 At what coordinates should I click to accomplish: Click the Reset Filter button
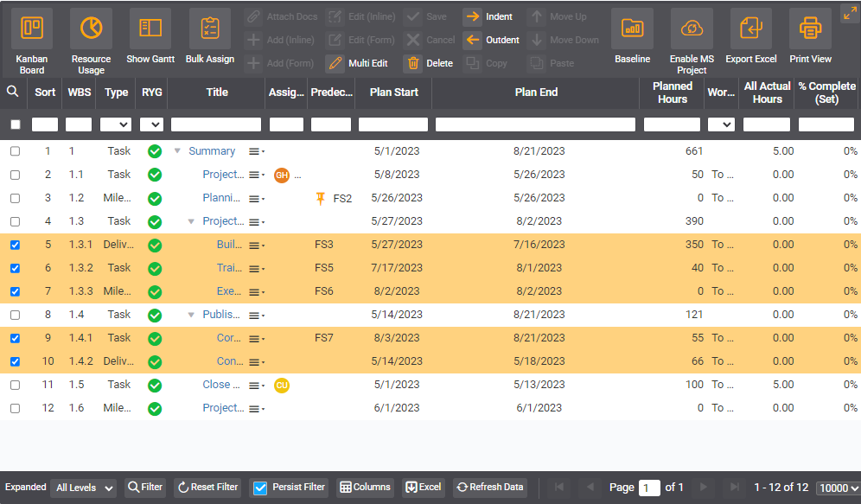[x=207, y=487]
